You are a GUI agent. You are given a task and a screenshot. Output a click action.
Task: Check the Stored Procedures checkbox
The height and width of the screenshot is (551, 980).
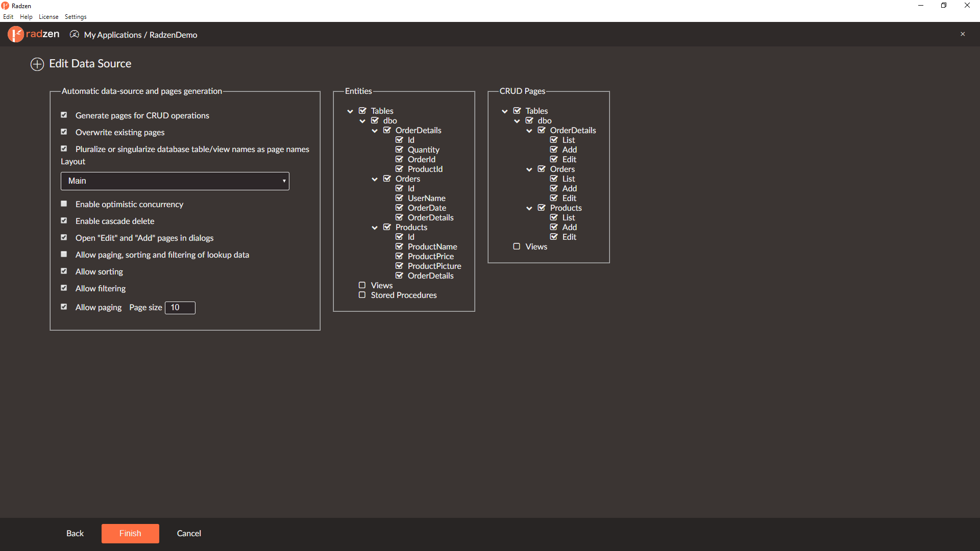click(x=362, y=295)
